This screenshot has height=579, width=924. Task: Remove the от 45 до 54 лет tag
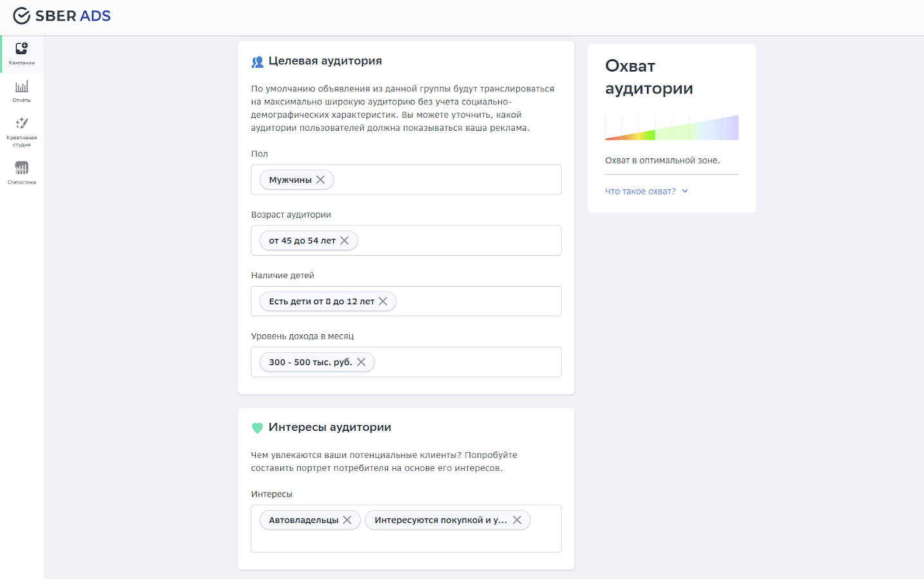click(345, 240)
